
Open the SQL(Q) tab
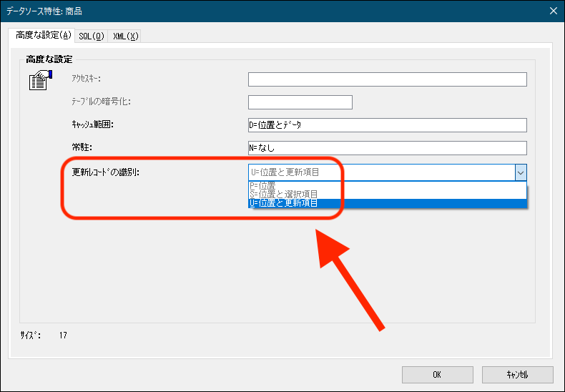point(92,36)
